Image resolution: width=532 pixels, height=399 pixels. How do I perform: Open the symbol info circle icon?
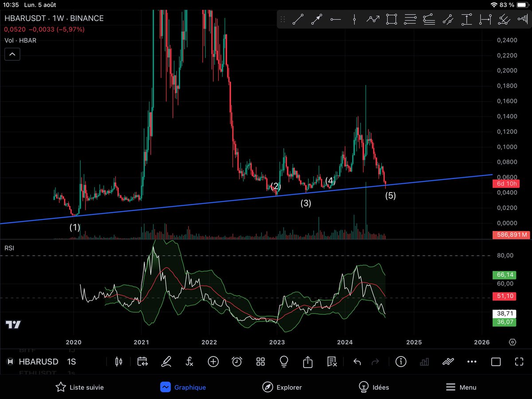(401, 362)
